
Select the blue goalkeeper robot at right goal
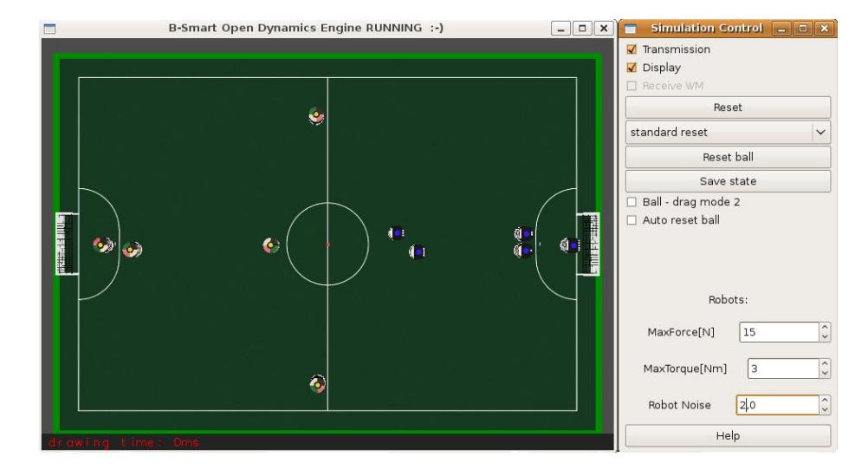[570, 245]
